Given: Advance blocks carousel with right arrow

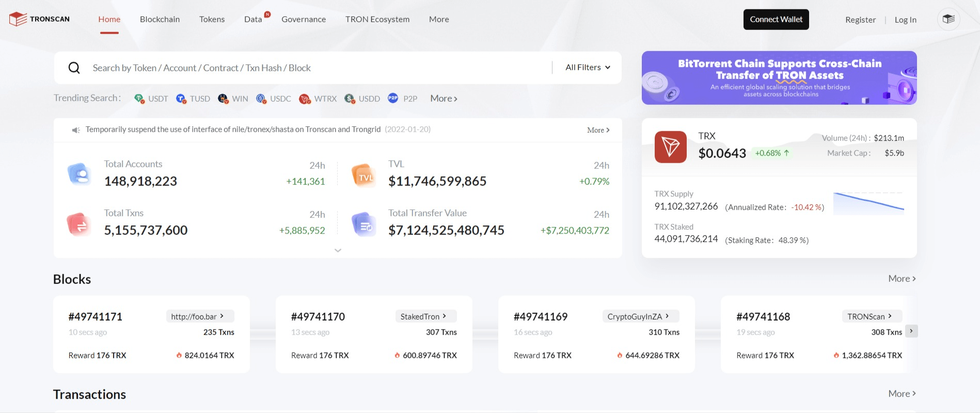Looking at the screenshot, I should tap(912, 331).
